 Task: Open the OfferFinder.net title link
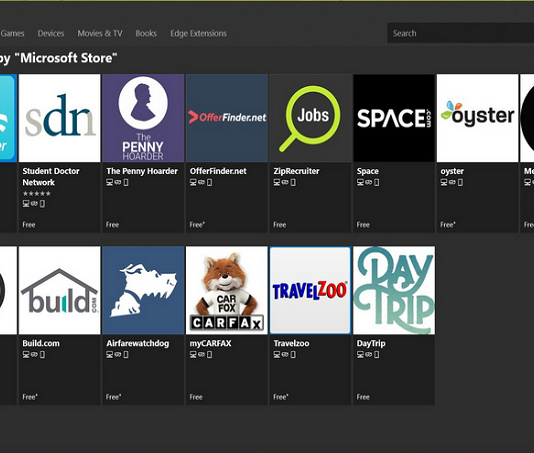[x=218, y=171]
